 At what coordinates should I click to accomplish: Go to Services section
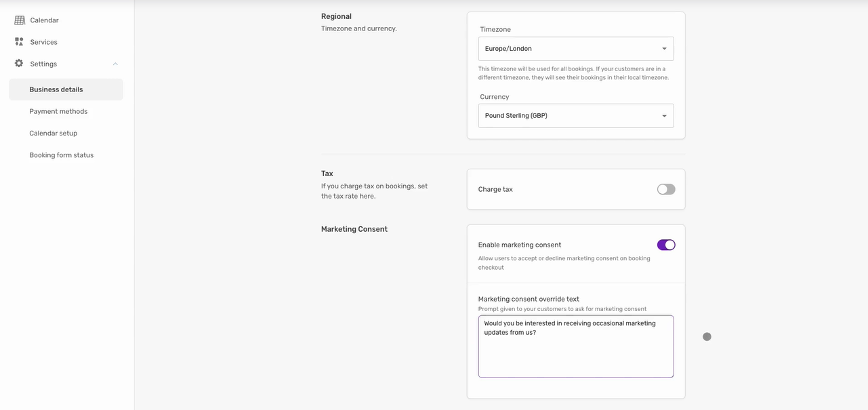43,42
